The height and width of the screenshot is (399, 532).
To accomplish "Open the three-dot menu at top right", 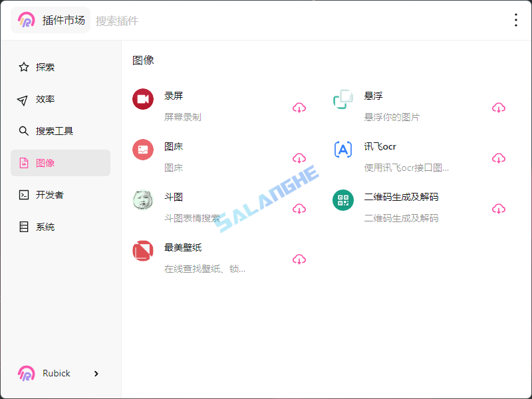I will 516,20.
